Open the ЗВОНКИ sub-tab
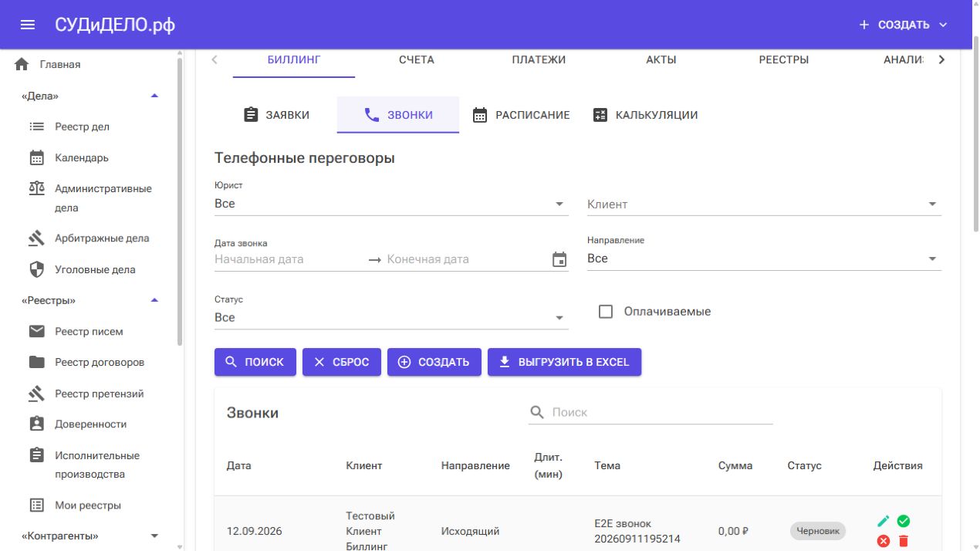Screen dimensions: 980x551 [x=398, y=115]
